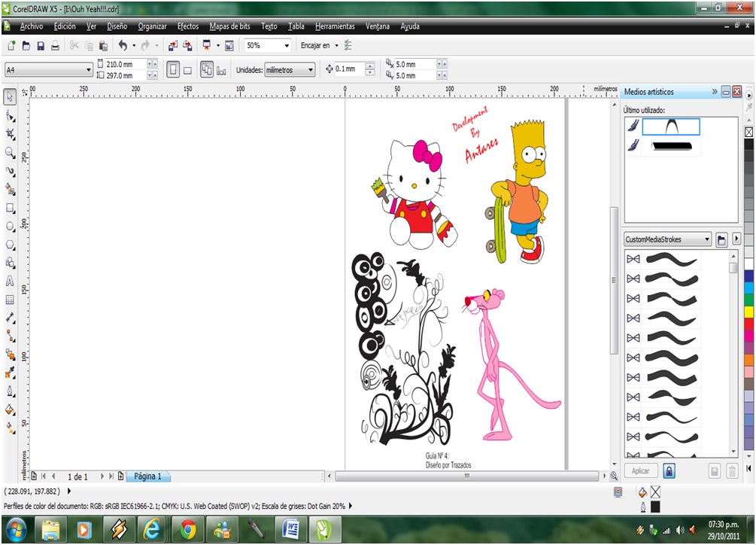Select the Basic Shapes tool
The height and width of the screenshot is (545, 756).
pos(10,263)
